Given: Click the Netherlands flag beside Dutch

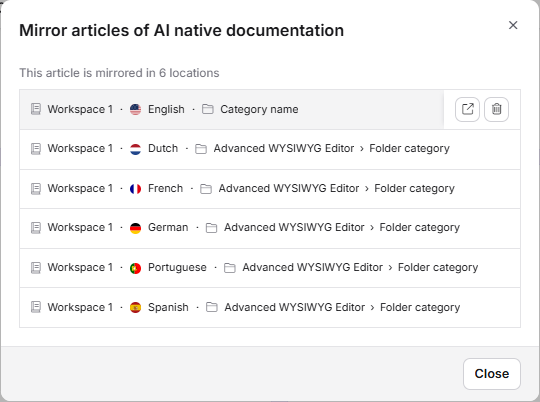Looking at the screenshot, I should tap(135, 149).
